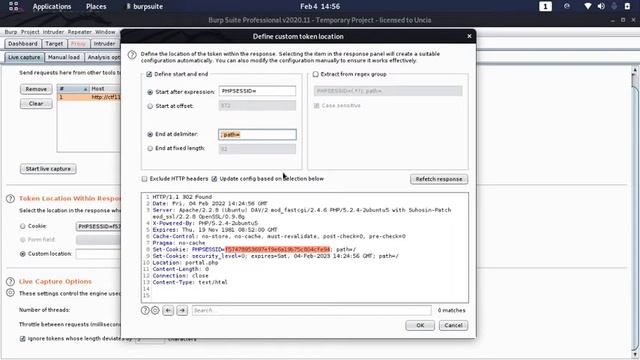Image resolution: width=640 pixels, height=360 pixels.
Task: Click the burpsuite app indicator in top bar
Action: pos(144,7)
